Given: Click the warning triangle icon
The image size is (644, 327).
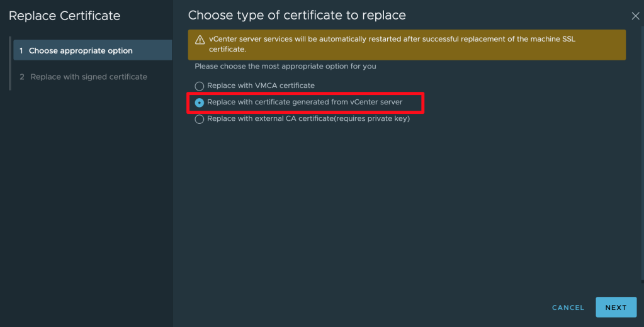Looking at the screenshot, I should (200, 40).
